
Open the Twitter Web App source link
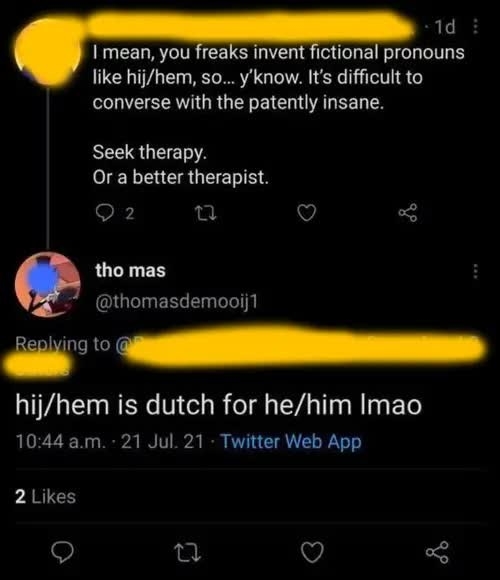[291, 442]
